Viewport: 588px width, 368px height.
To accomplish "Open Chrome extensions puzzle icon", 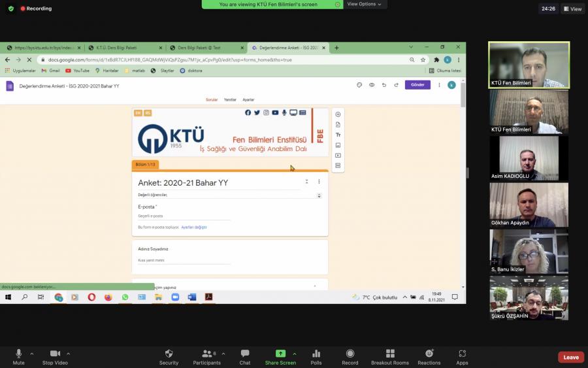I will tap(436, 59).
